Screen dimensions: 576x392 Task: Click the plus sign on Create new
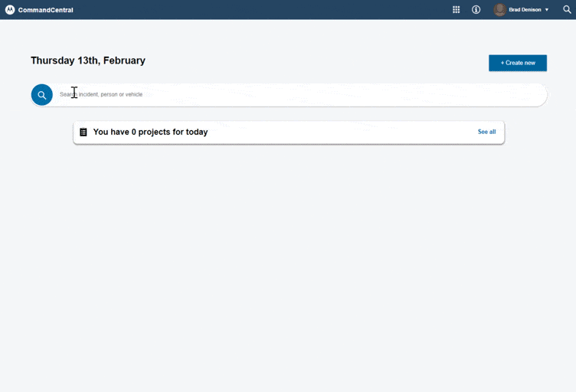502,63
